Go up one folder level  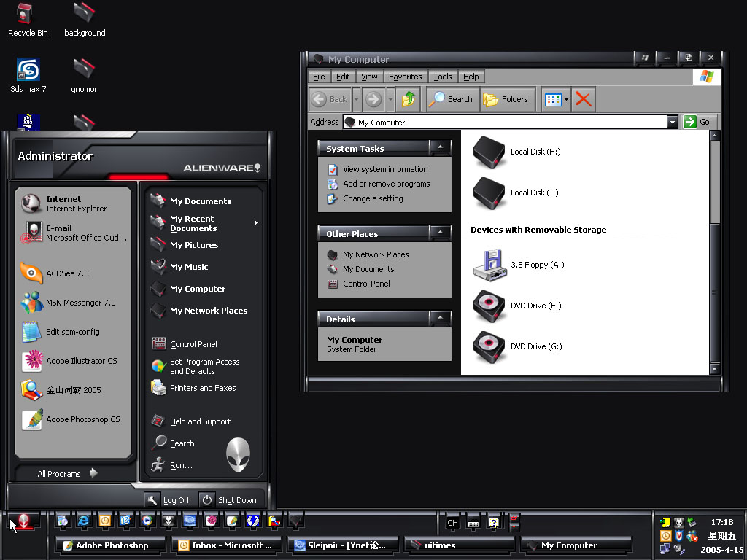pos(409,99)
